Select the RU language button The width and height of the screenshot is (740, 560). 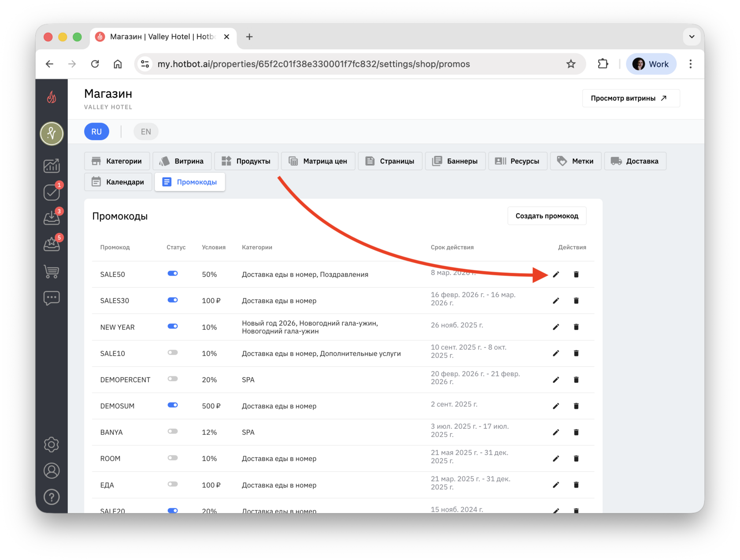click(x=96, y=131)
